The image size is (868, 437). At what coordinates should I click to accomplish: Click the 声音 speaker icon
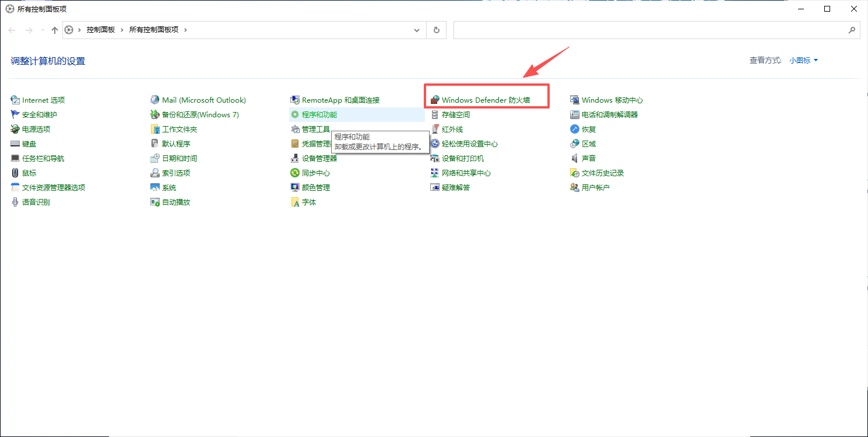pyautogui.click(x=575, y=158)
